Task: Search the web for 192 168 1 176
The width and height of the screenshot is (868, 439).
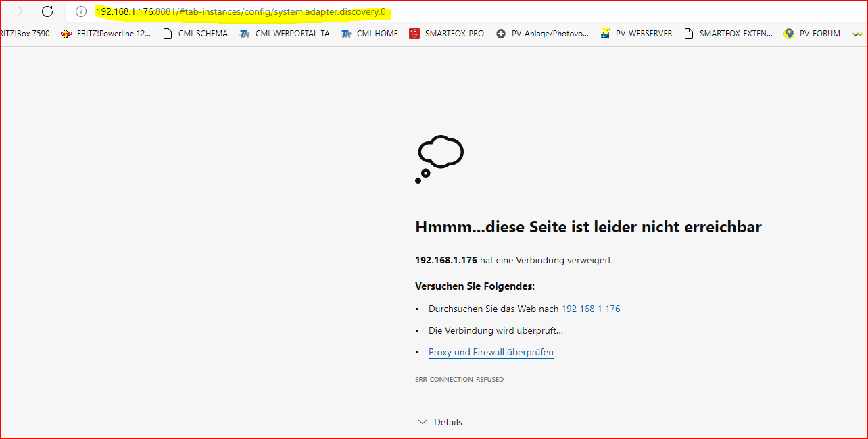Action: tap(591, 309)
